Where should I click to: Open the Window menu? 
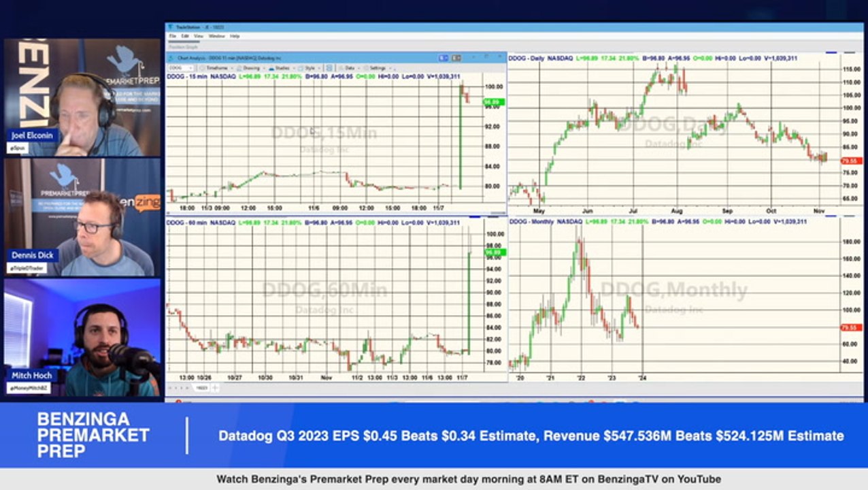tap(216, 36)
